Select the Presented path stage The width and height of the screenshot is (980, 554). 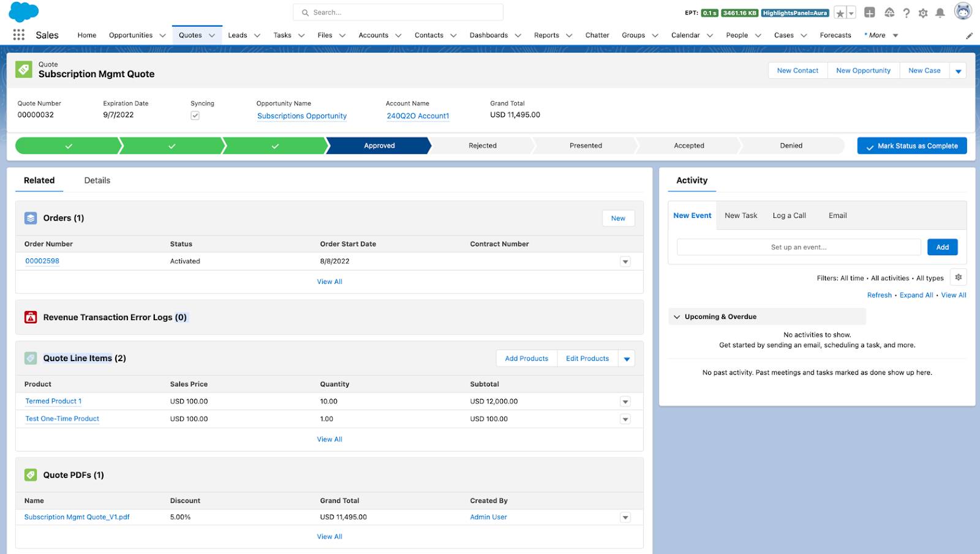586,146
